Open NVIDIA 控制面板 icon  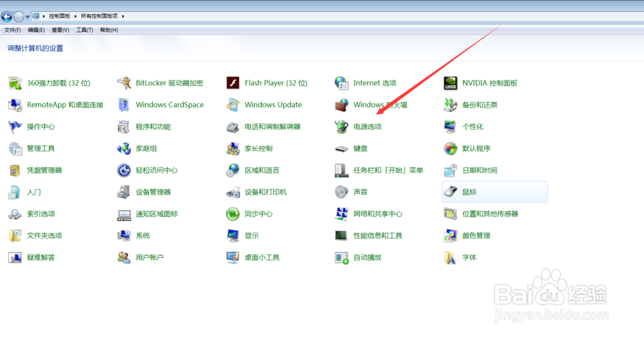tap(451, 83)
